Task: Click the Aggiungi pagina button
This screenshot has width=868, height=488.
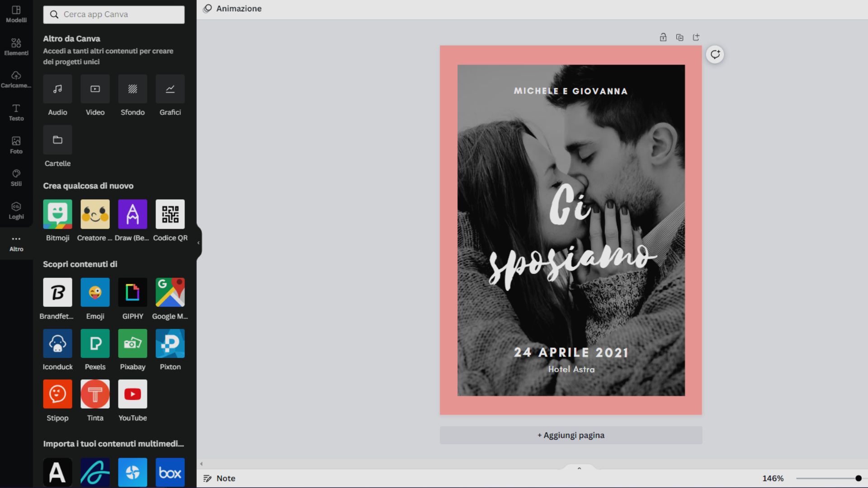Action: point(571,435)
